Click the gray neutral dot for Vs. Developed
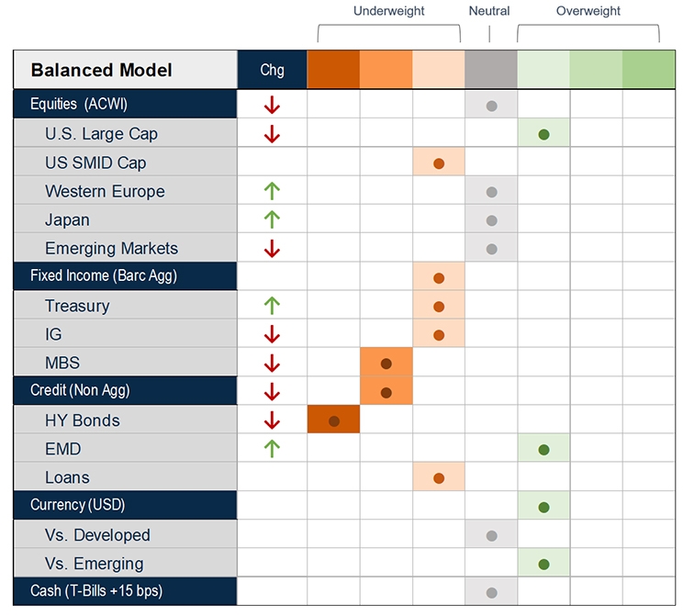 (x=491, y=536)
